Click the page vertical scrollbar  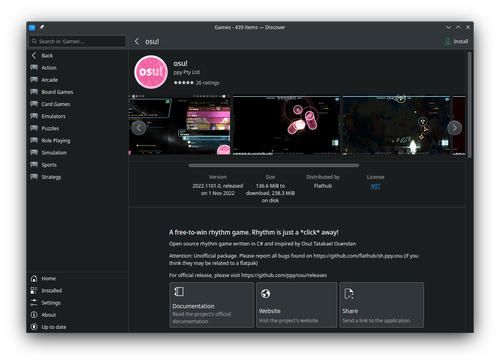pyautogui.click(x=469, y=105)
